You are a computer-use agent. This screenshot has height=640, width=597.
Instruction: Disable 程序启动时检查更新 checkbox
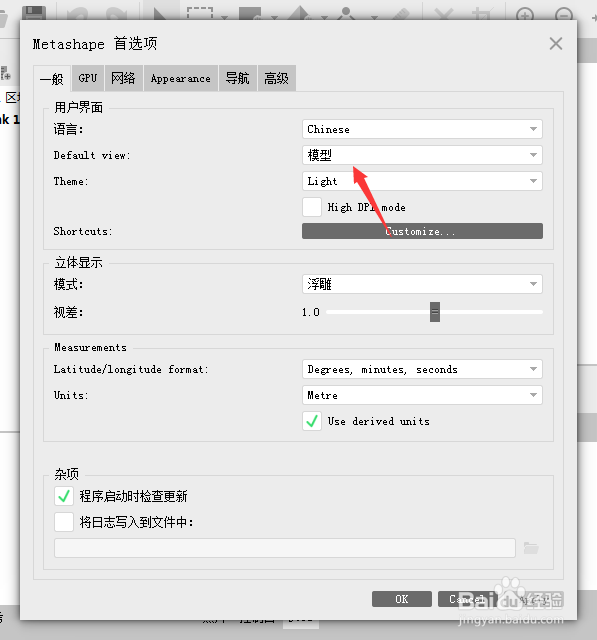pyautogui.click(x=64, y=496)
